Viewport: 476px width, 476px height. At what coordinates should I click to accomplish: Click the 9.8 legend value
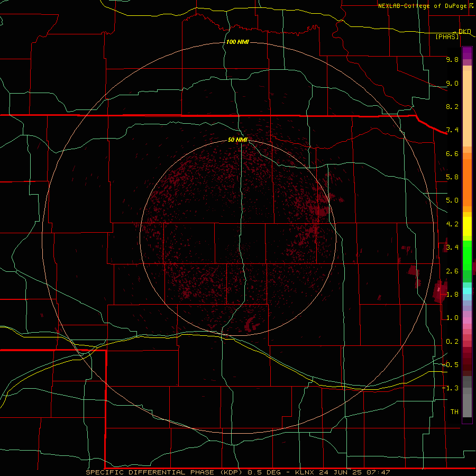tap(452, 59)
